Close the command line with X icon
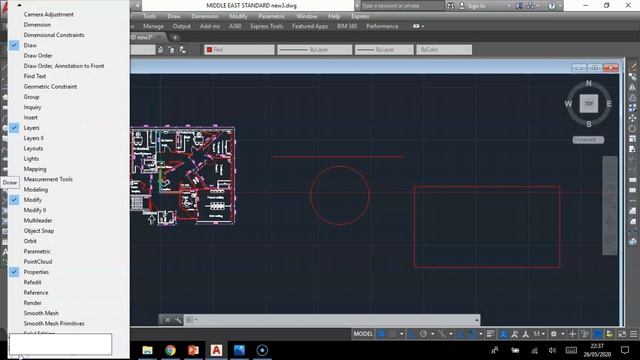Viewport: 640px width, 360px height. click(167, 320)
